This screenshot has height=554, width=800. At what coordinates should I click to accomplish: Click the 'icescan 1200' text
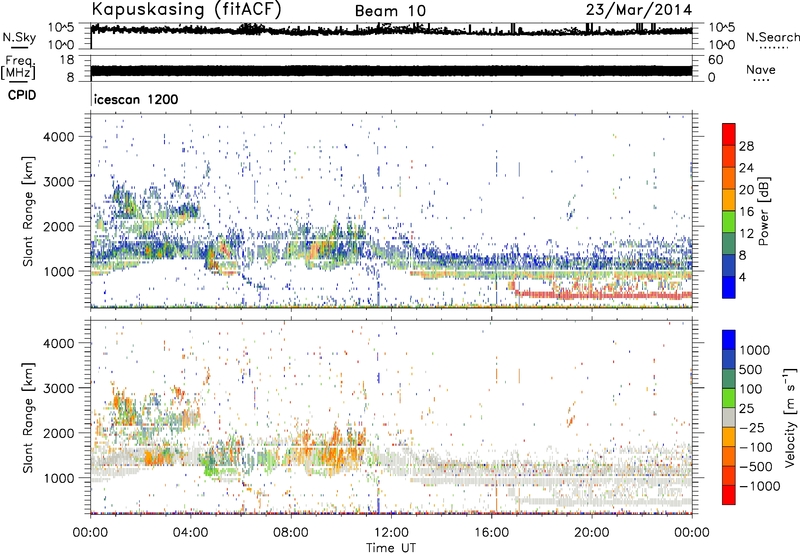(x=136, y=99)
